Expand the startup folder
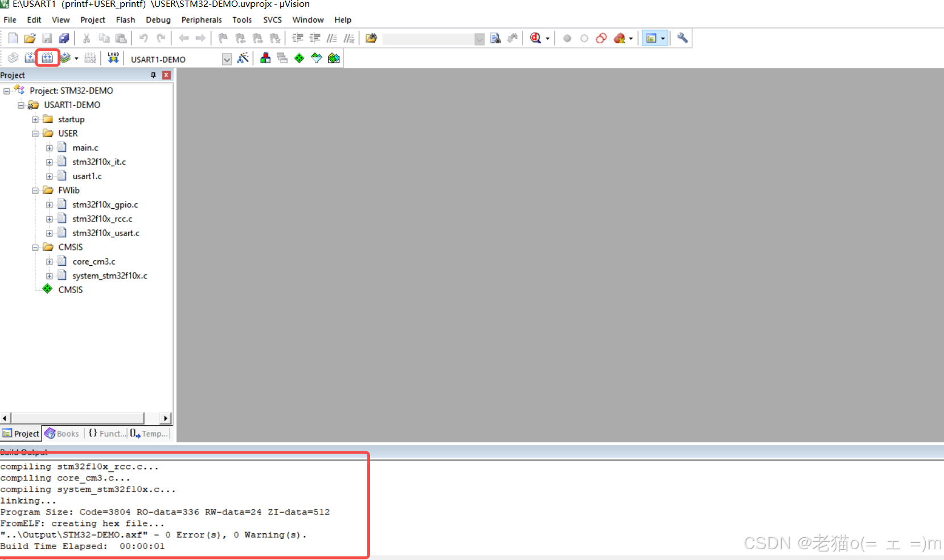944x560 pixels. (35, 120)
